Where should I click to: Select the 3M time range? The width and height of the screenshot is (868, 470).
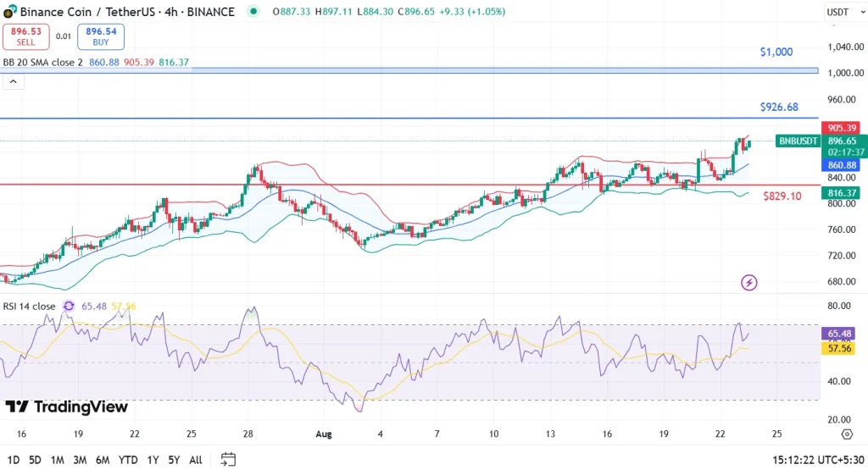(80, 460)
